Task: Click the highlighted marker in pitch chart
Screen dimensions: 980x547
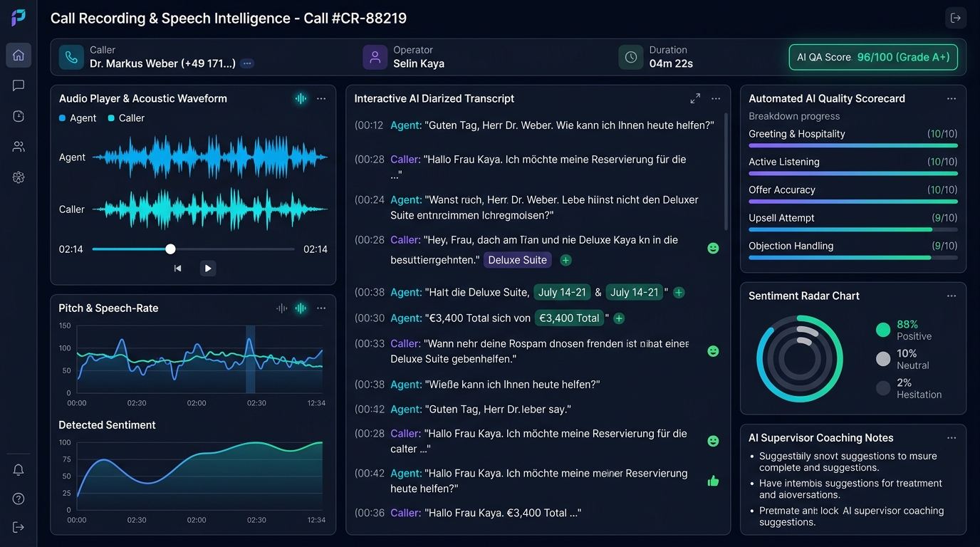Action: coord(251,359)
